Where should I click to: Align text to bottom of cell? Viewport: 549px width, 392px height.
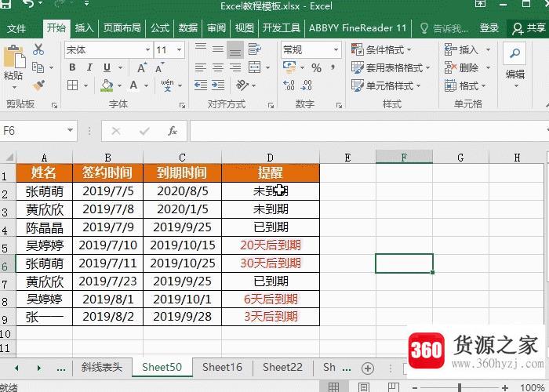coord(235,49)
